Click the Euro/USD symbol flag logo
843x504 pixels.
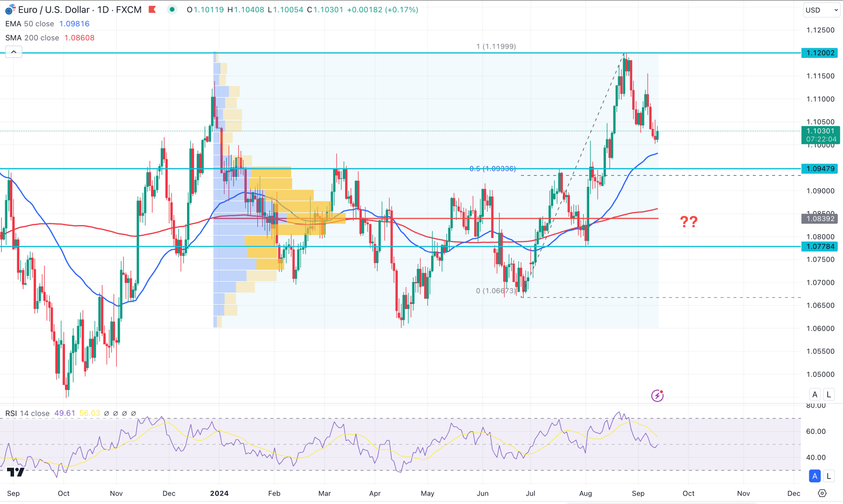[x=10, y=10]
